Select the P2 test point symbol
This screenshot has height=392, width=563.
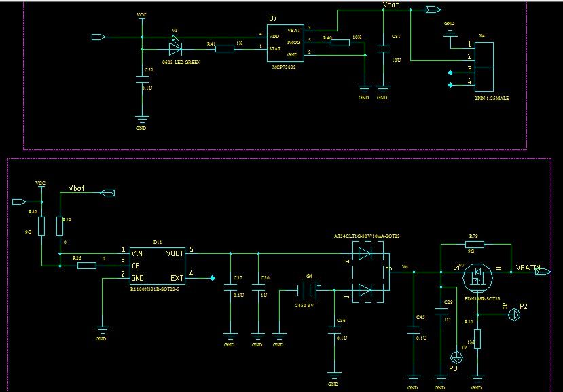click(x=514, y=315)
